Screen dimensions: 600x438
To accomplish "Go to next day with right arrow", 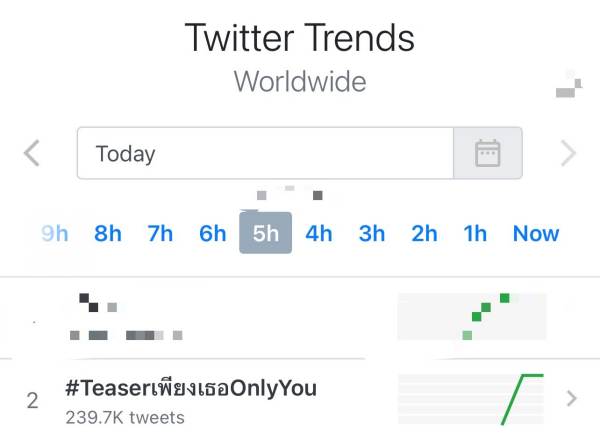I will point(568,153).
